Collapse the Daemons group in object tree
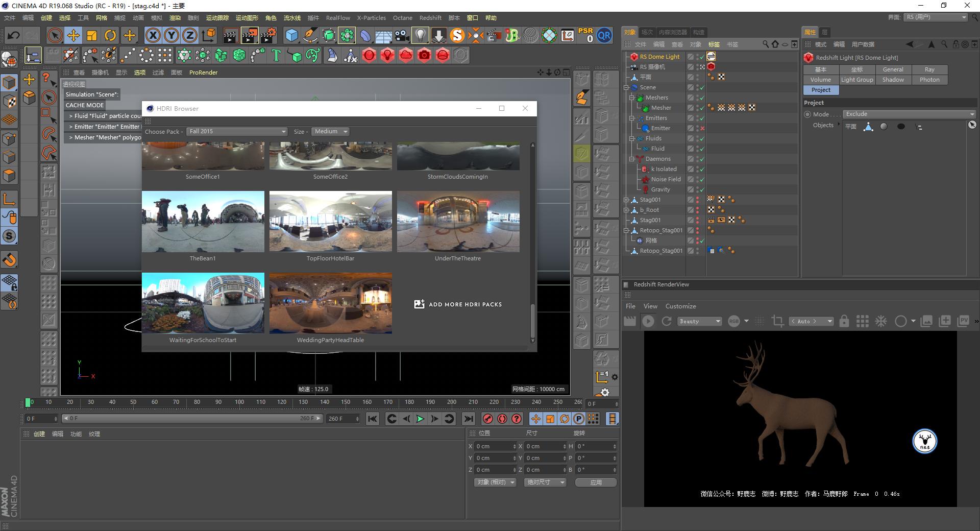 click(x=632, y=159)
